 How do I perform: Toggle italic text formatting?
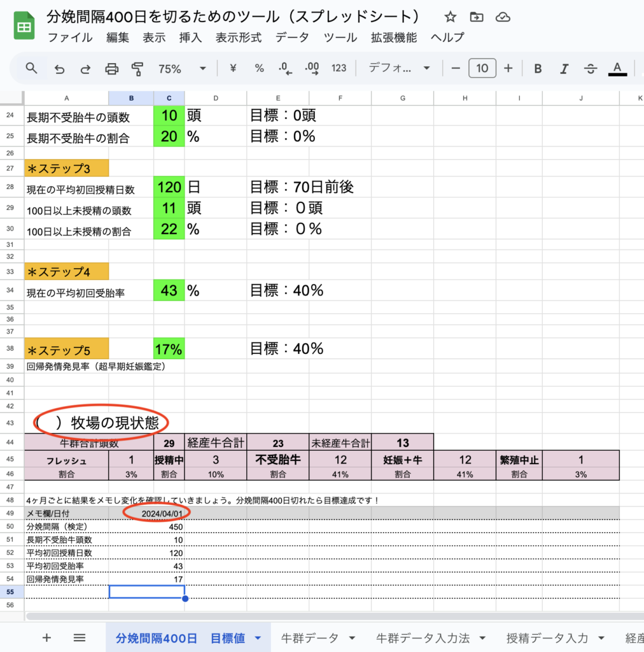pyautogui.click(x=563, y=69)
